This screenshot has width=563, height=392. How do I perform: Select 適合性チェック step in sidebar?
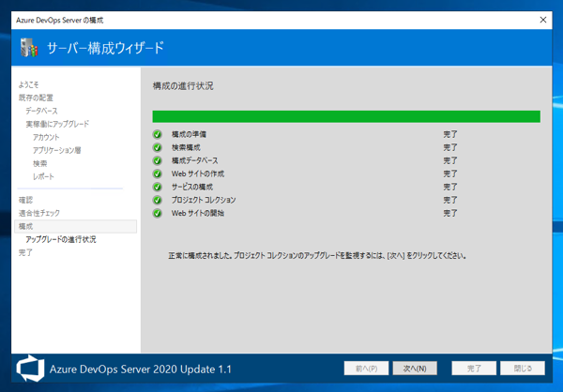pos(39,213)
